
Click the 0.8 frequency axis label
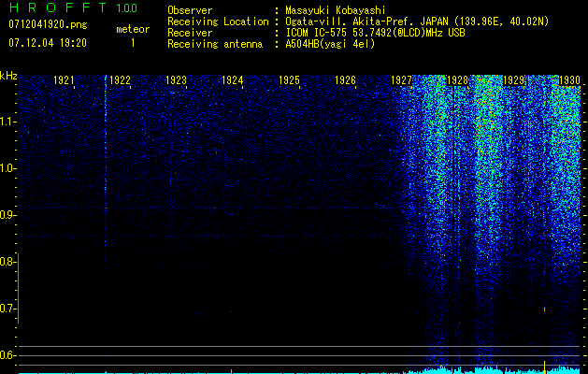click(7, 262)
